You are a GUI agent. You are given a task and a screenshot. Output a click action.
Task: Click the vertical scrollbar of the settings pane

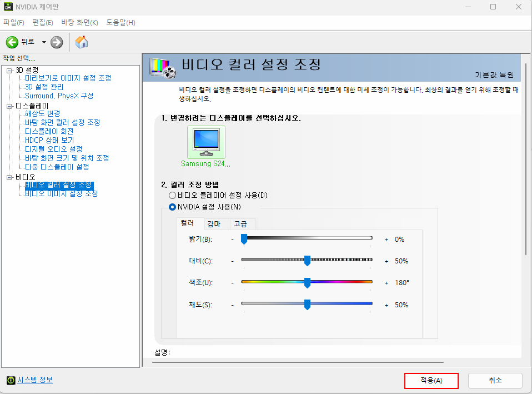pyautogui.click(x=526, y=159)
